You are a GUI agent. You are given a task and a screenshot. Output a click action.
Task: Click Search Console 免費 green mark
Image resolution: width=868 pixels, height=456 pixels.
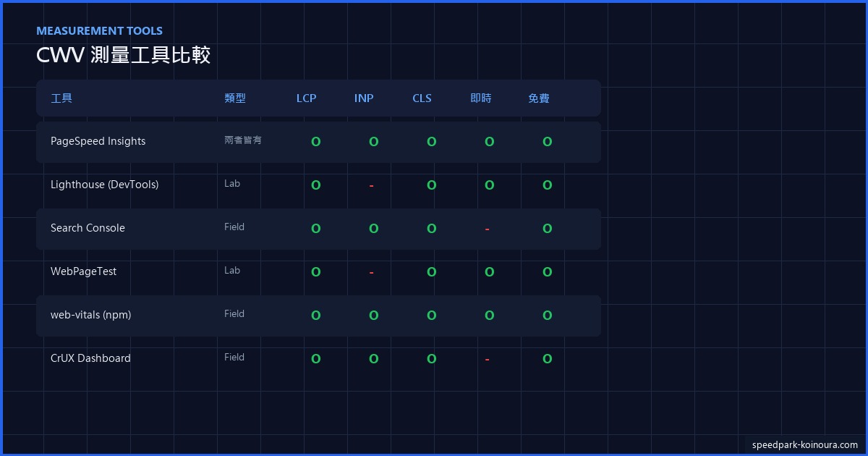point(547,229)
